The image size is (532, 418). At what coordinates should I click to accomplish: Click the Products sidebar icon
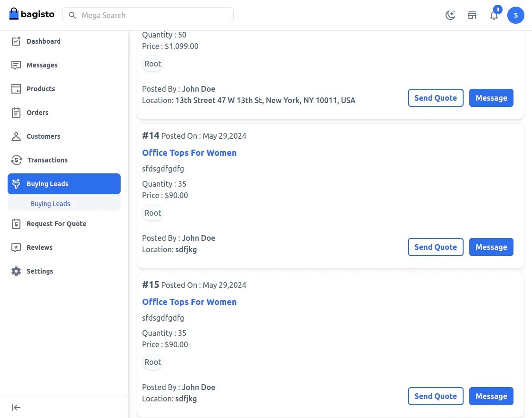tap(16, 89)
